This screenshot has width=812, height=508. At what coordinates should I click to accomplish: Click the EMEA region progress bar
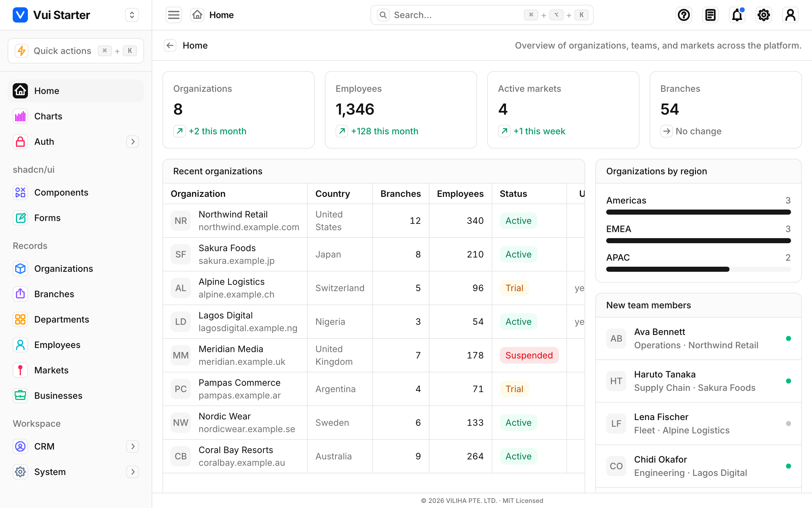(x=698, y=241)
